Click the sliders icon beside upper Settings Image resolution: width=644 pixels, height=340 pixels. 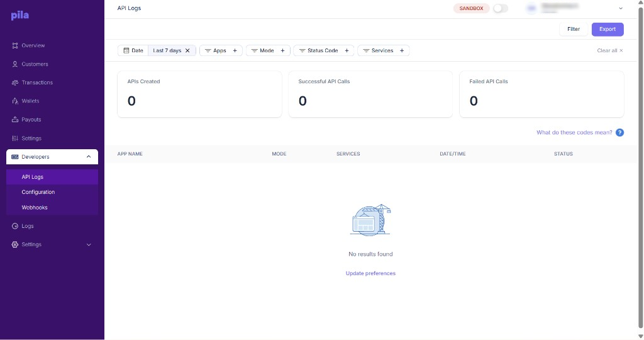click(15, 138)
